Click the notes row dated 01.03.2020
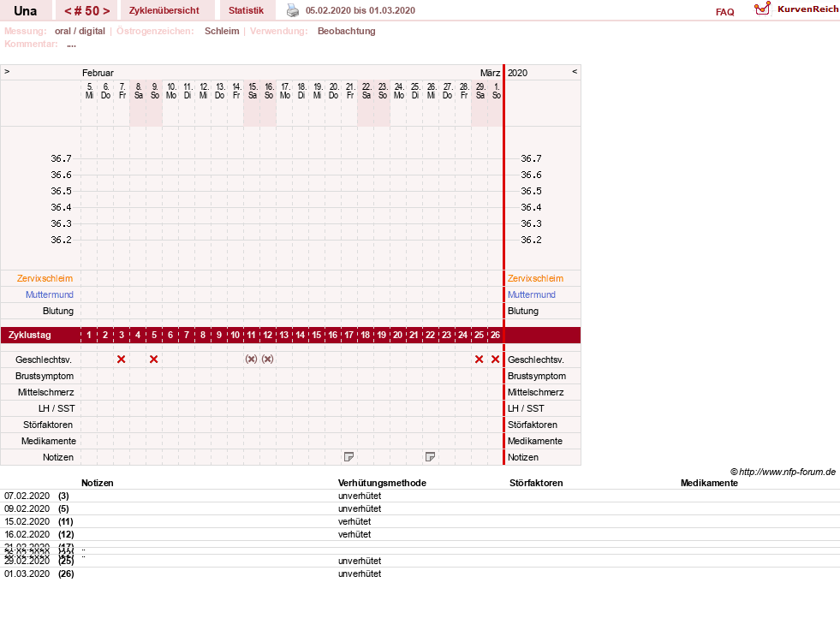This screenshot has width=840, height=636. coord(420,574)
